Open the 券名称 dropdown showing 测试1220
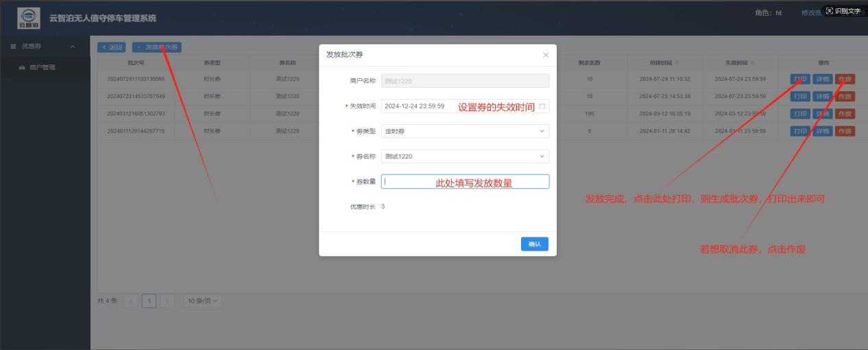 (465, 156)
